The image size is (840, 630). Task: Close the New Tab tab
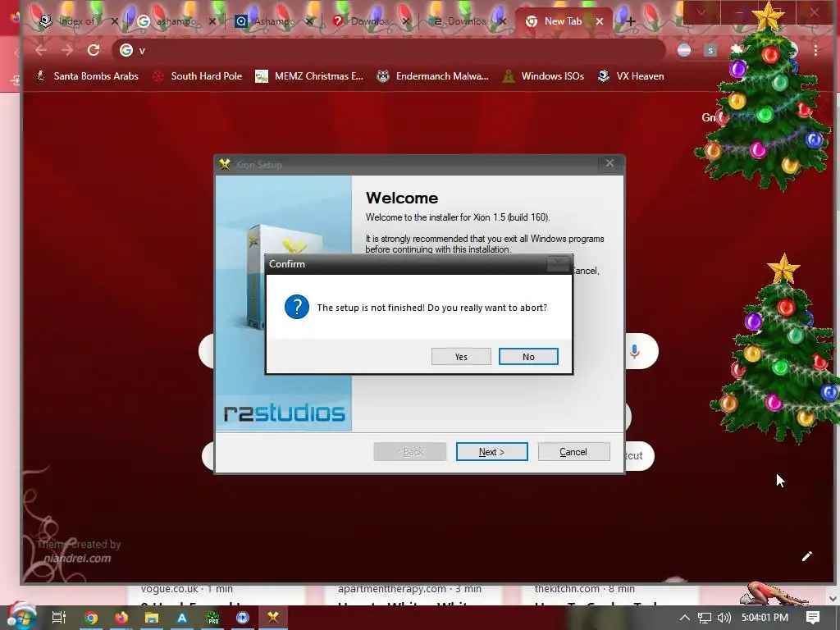(x=600, y=21)
